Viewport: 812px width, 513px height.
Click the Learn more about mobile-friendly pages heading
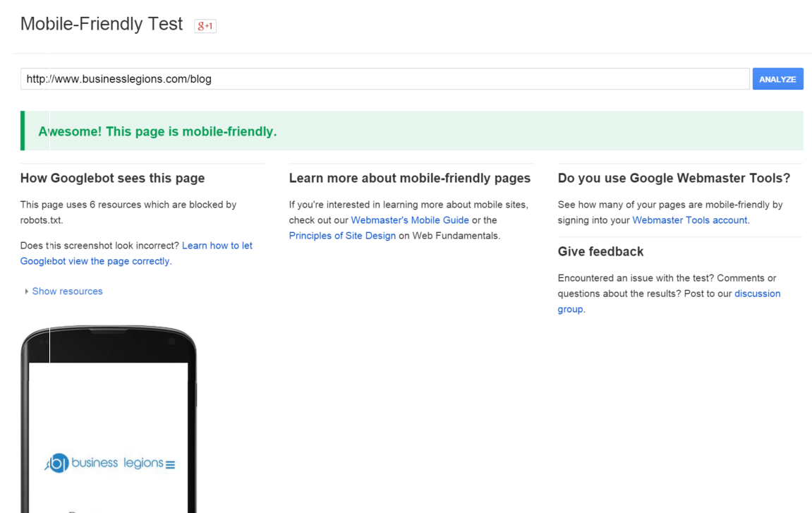click(409, 179)
